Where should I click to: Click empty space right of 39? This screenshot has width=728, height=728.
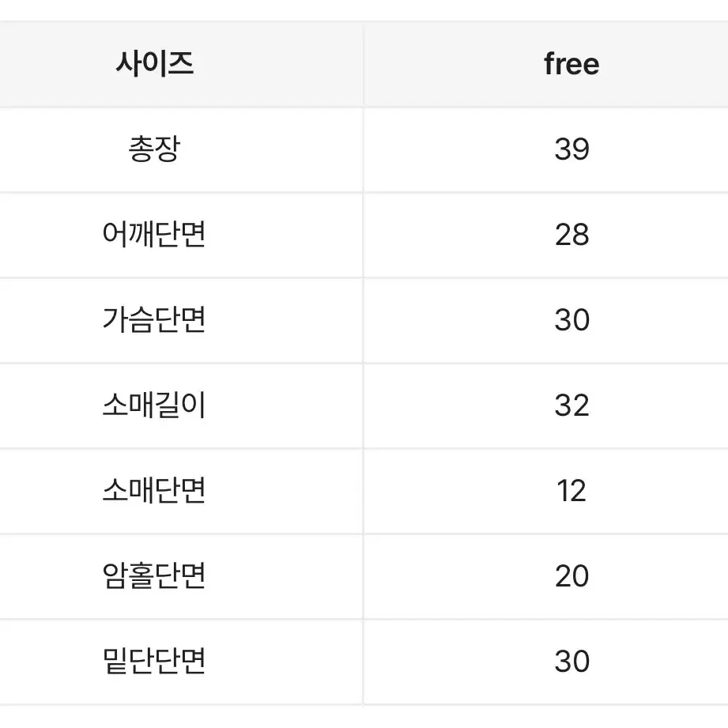pyautogui.click(x=659, y=149)
